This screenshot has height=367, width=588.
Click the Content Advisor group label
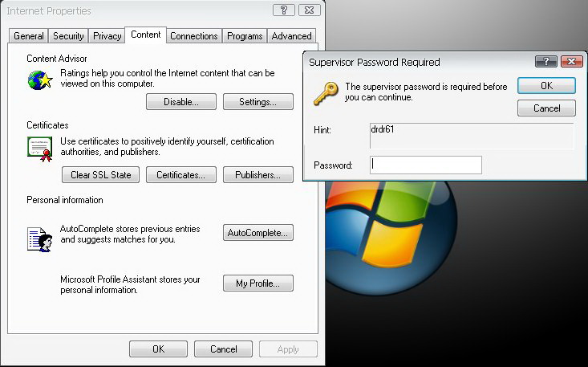tap(57, 59)
